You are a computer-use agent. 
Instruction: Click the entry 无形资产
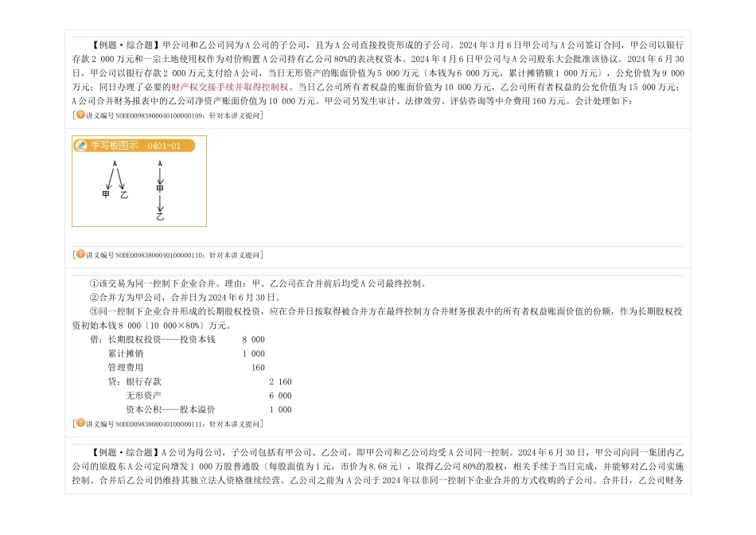143,396
